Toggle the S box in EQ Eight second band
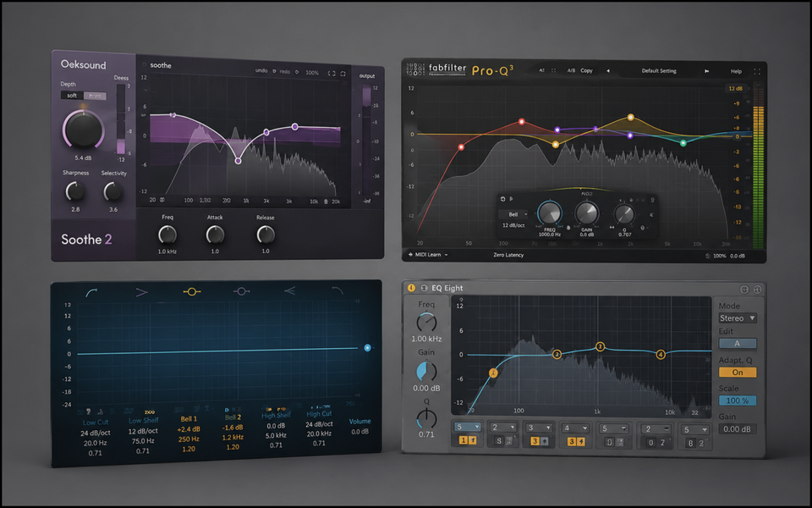812x508 pixels. tap(499, 440)
